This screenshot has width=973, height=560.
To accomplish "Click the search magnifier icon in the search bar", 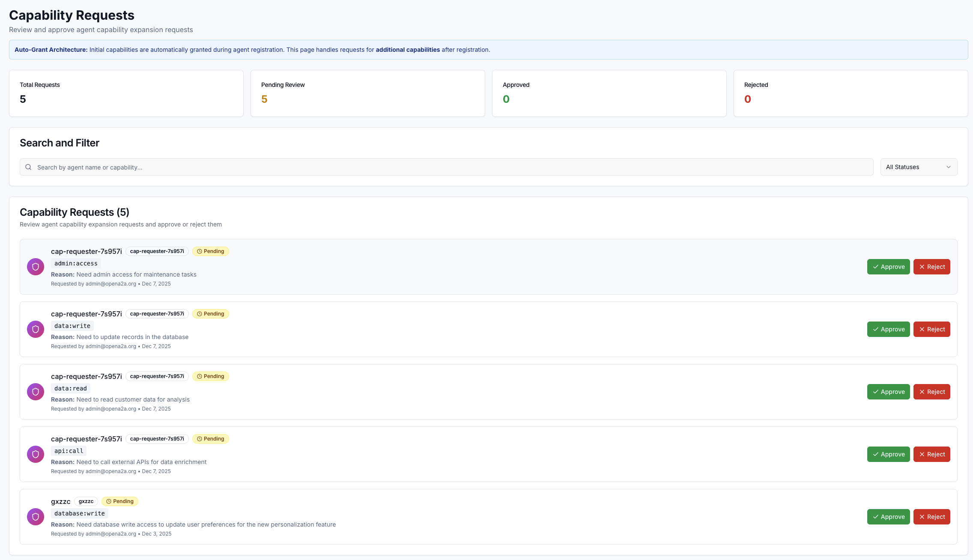I will (28, 167).
